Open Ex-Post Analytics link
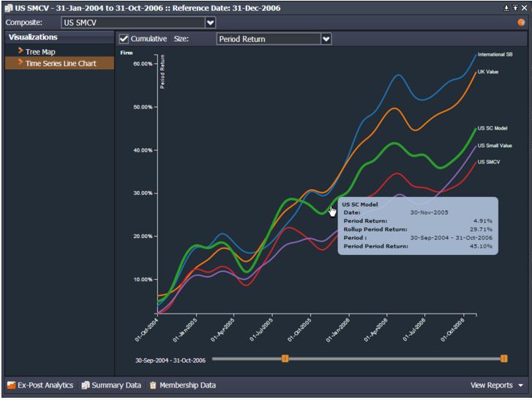 point(45,385)
